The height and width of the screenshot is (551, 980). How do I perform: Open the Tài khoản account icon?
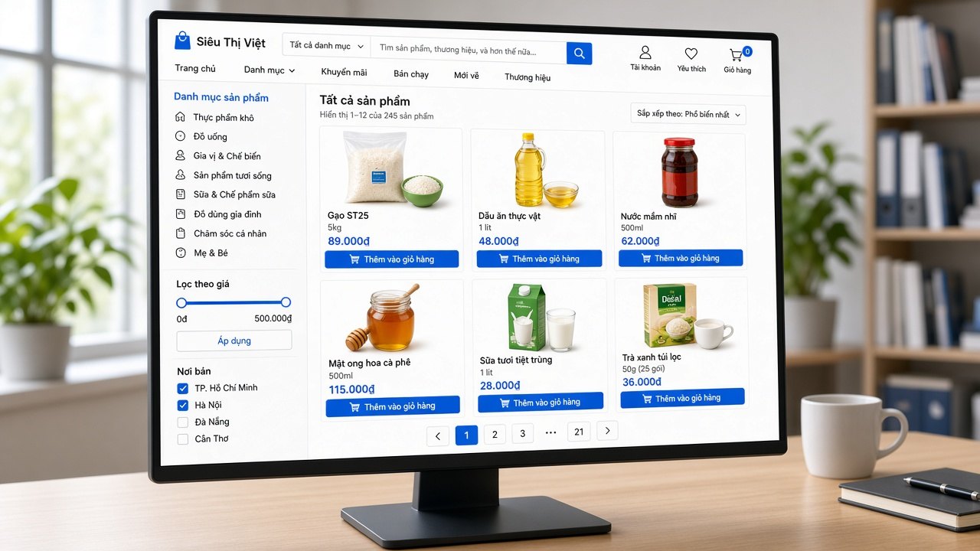click(x=645, y=52)
